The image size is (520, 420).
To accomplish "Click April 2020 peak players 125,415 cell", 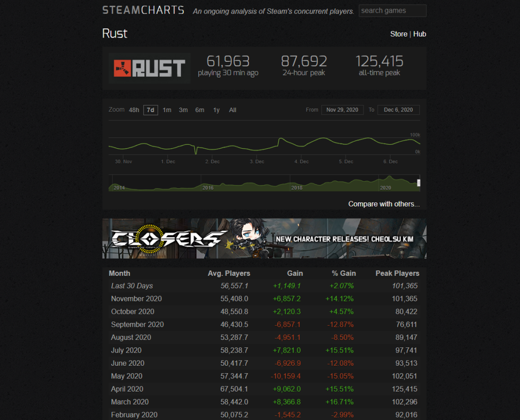I will point(405,389).
